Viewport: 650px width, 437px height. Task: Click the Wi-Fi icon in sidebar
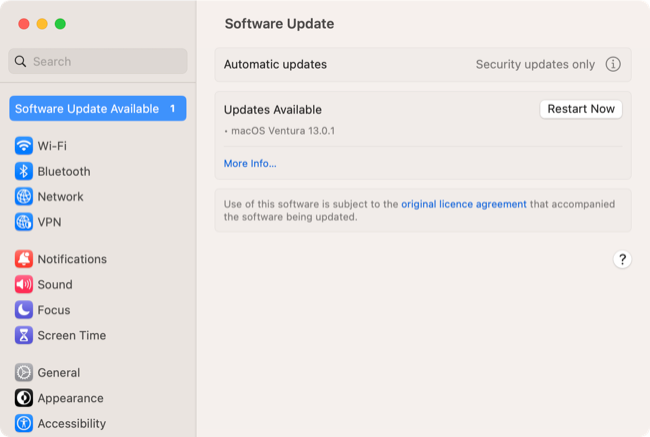[24, 146]
